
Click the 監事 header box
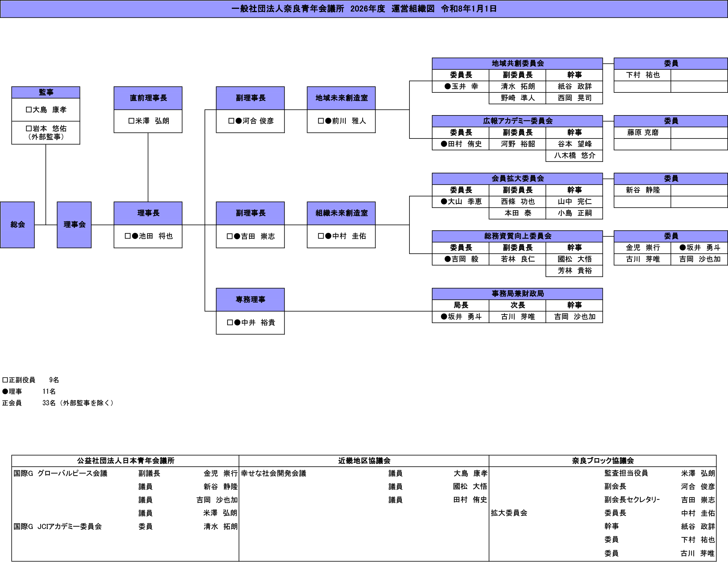click(x=45, y=92)
